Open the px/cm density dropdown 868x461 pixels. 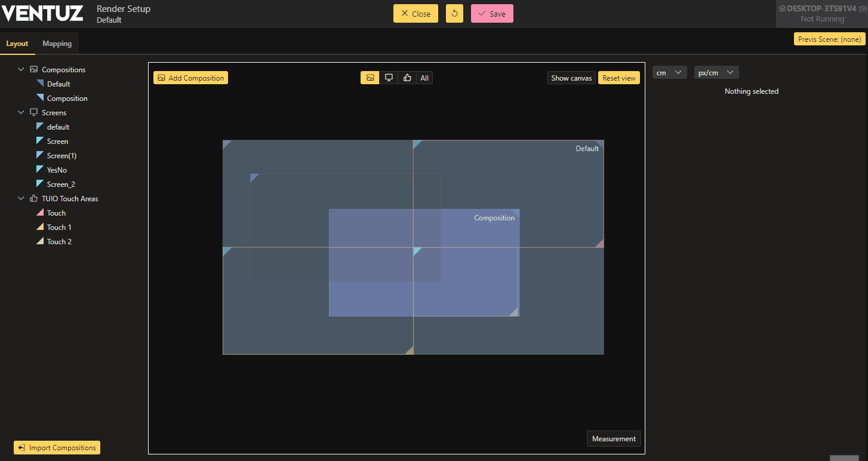pos(716,72)
